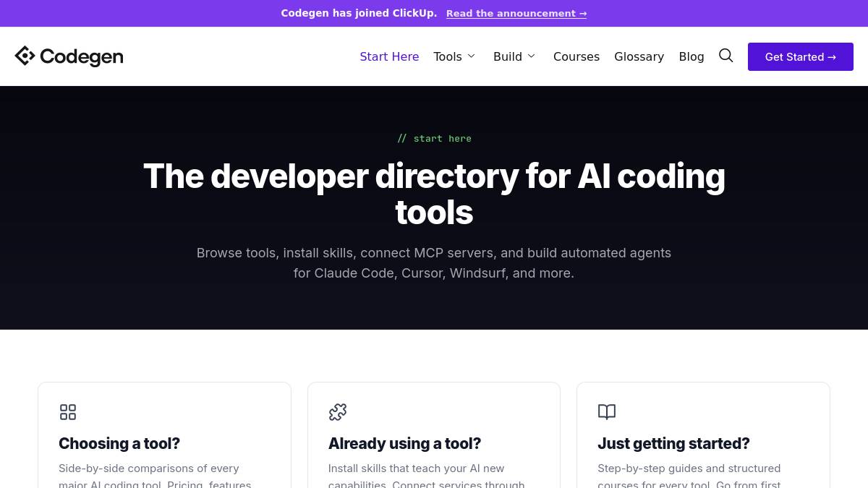Click the developer directory main headline
This screenshot has height=488, width=868.
tap(434, 194)
